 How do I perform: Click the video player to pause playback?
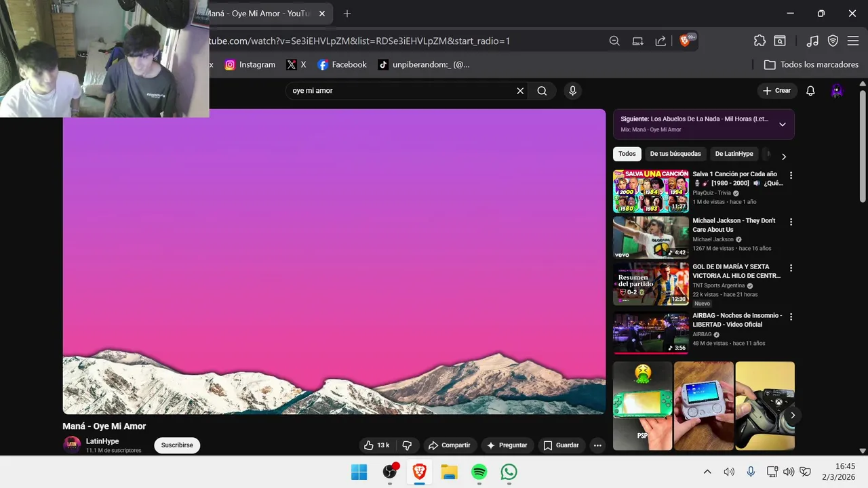(334, 262)
